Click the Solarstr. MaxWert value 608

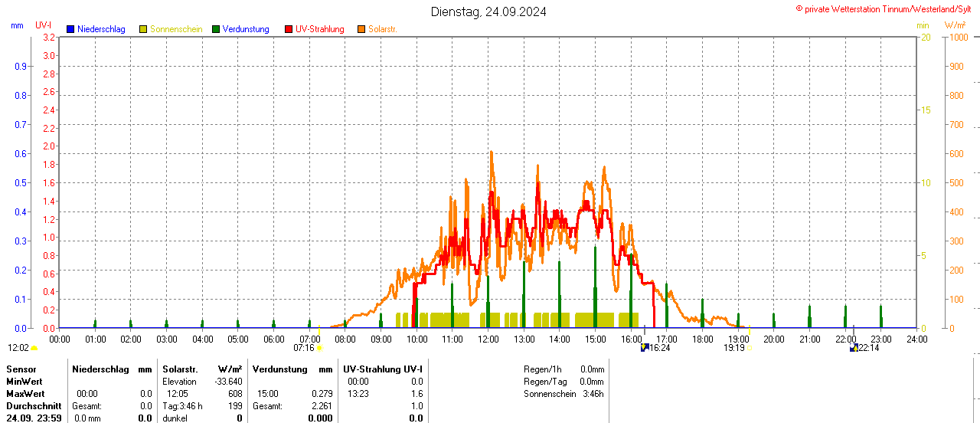coord(234,393)
